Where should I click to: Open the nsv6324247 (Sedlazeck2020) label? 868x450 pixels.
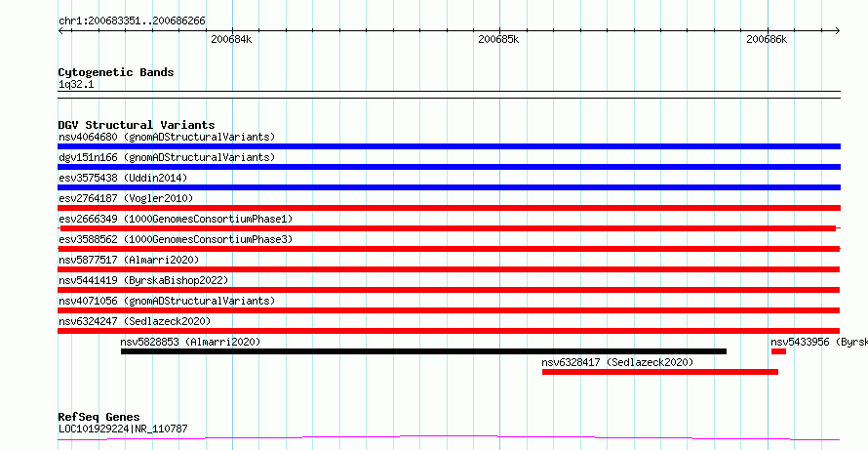pyautogui.click(x=135, y=321)
